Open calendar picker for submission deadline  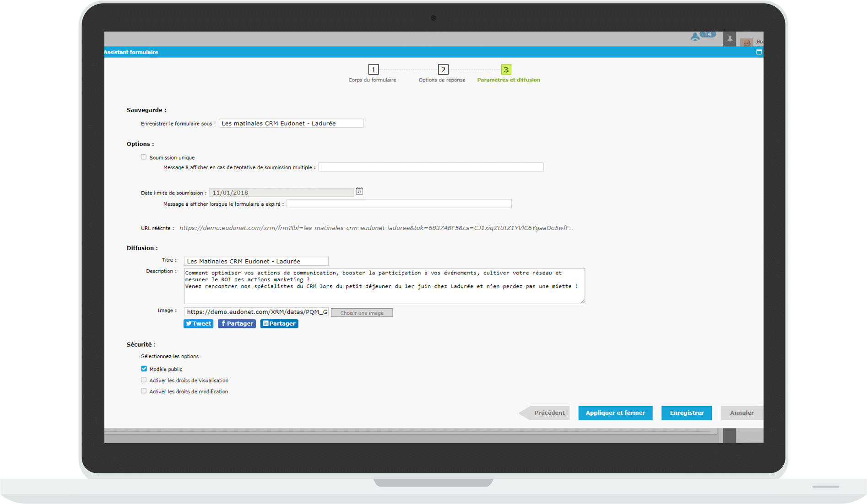tap(359, 191)
